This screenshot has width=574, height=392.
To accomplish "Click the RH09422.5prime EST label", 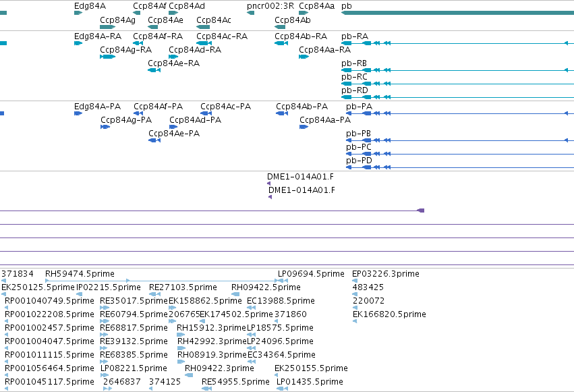I will click(x=266, y=287).
